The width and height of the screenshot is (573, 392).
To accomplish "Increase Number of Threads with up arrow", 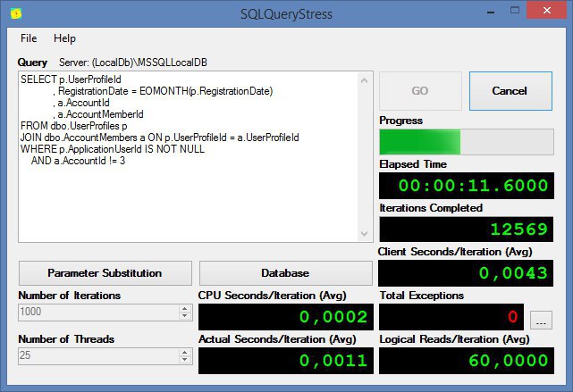I will coord(184,353).
